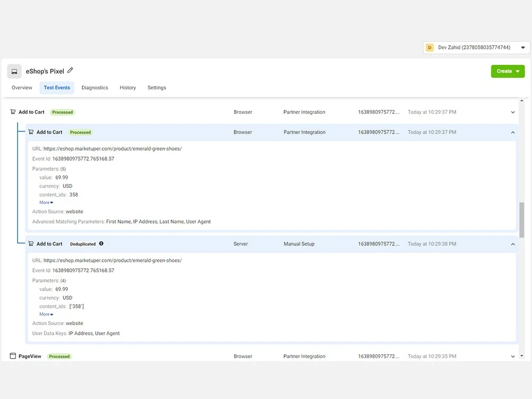
Task: Click 'Browser' in the top Add to Cart row
Action: [x=243, y=112]
